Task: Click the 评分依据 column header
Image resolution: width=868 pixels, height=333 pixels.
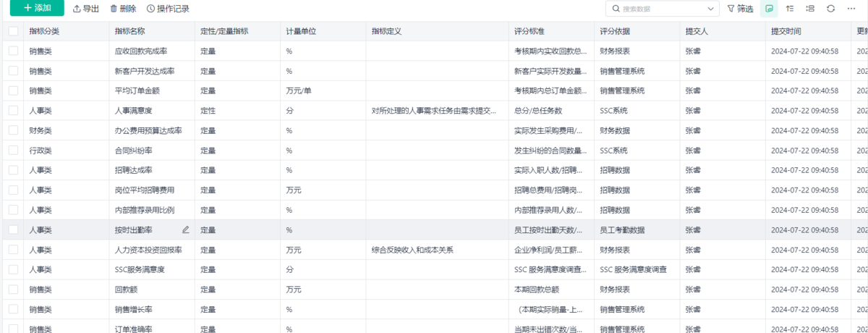Action: click(637, 32)
